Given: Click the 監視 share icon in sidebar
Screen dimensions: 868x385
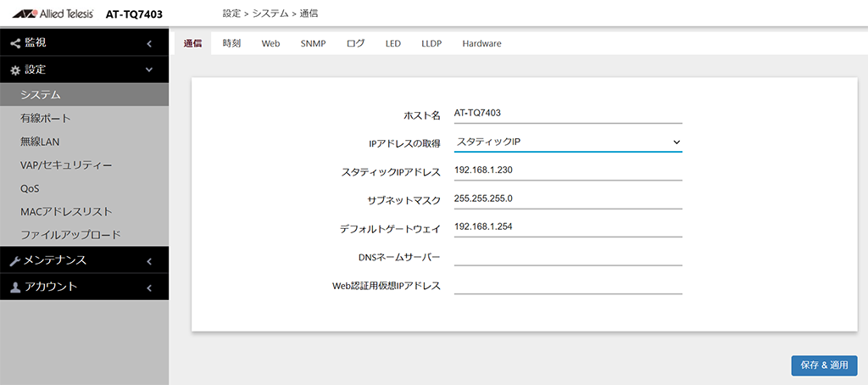Looking at the screenshot, I should 15,43.
